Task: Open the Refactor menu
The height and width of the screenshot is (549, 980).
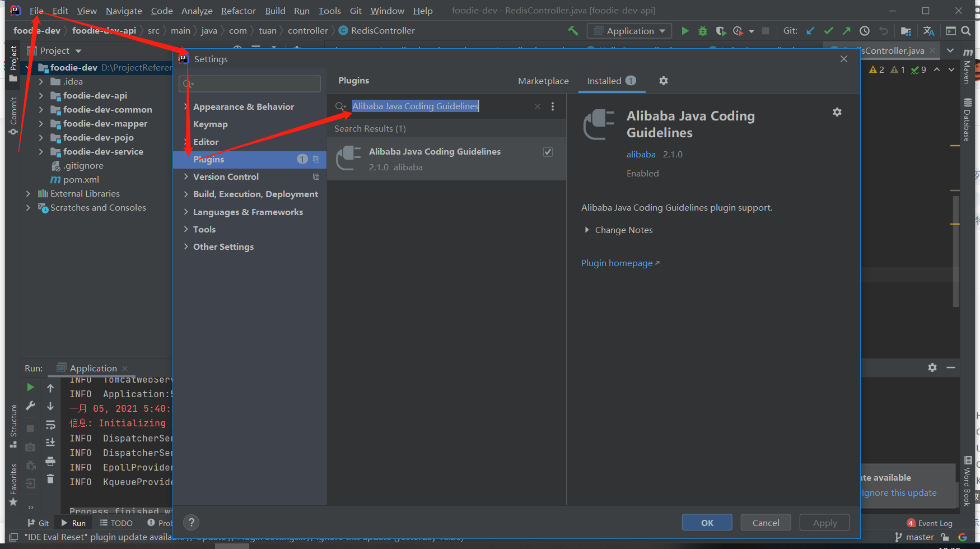Action: (x=238, y=11)
